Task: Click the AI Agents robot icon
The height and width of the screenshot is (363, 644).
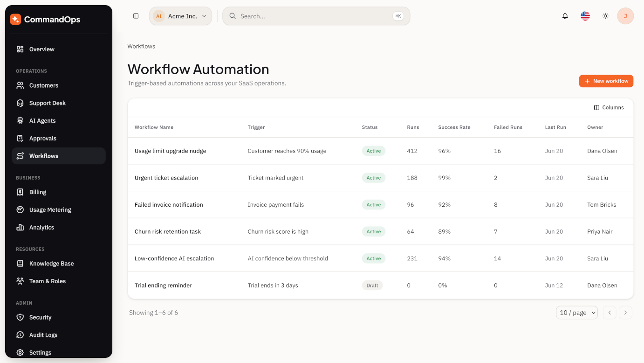Action: coord(20,121)
